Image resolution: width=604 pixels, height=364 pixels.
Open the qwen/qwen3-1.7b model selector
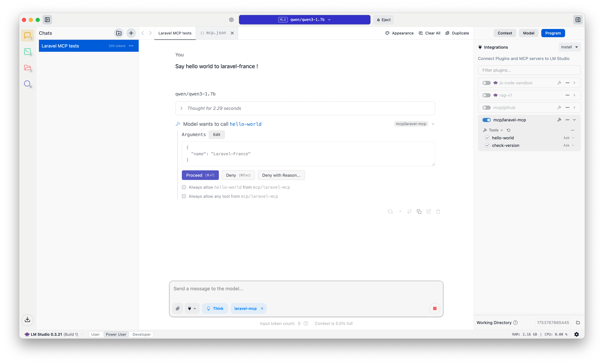pos(304,20)
